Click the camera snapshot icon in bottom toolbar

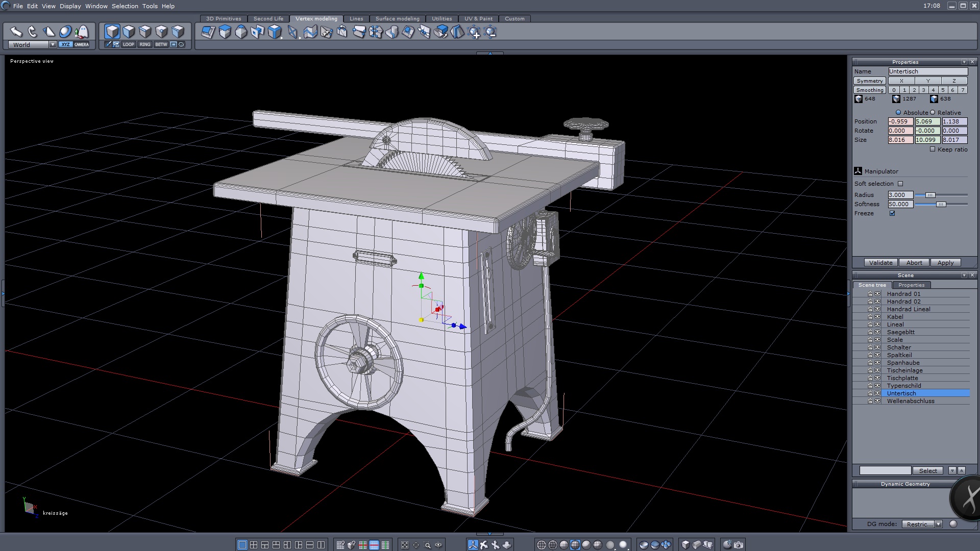(739, 545)
